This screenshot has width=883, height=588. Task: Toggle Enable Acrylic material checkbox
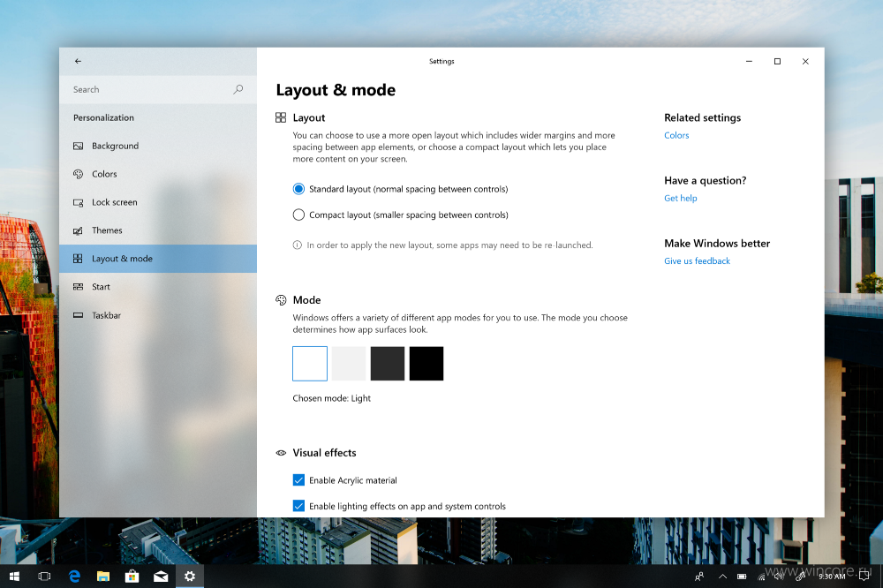298,480
